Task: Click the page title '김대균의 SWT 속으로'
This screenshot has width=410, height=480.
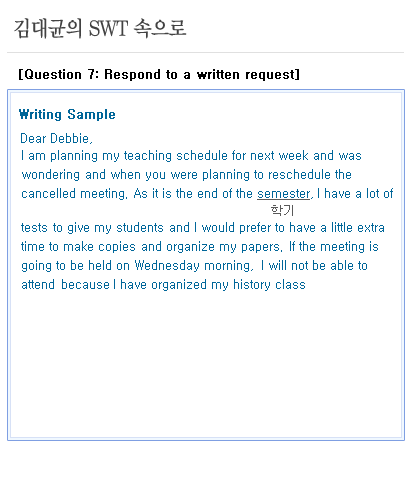Action: (100, 28)
